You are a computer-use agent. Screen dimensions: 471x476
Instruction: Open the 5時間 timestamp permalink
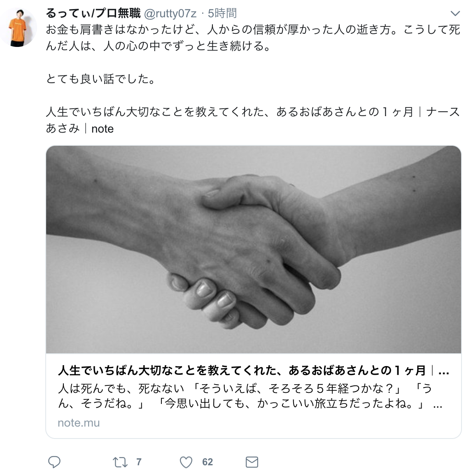(x=222, y=13)
